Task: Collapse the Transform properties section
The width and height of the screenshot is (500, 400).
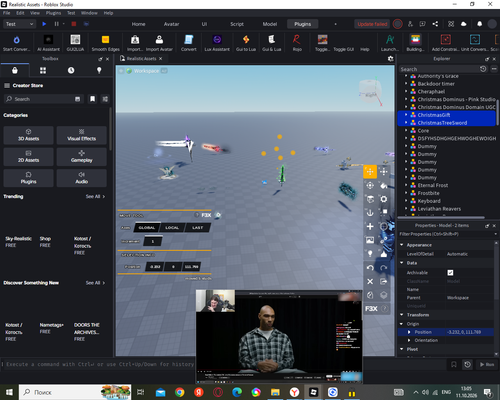Action: click(x=402, y=315)
